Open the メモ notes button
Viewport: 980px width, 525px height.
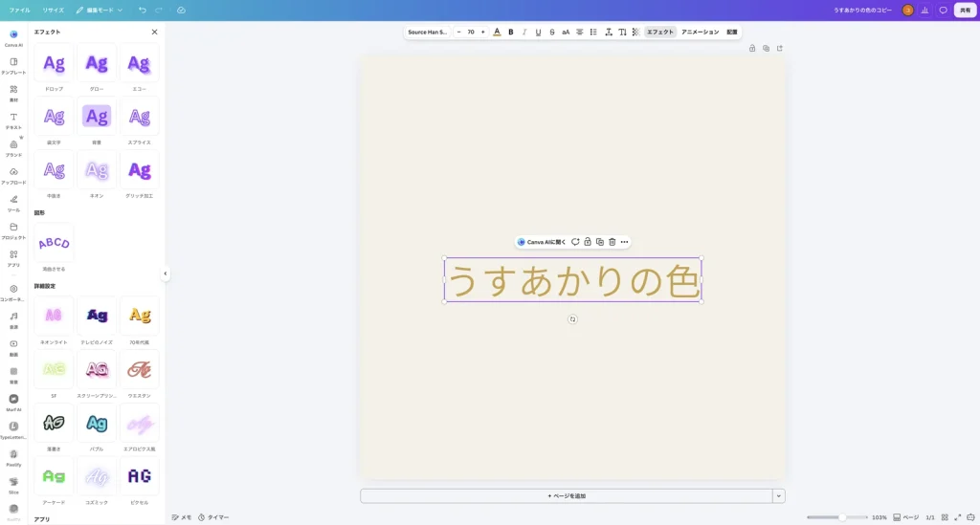[182, 517]
